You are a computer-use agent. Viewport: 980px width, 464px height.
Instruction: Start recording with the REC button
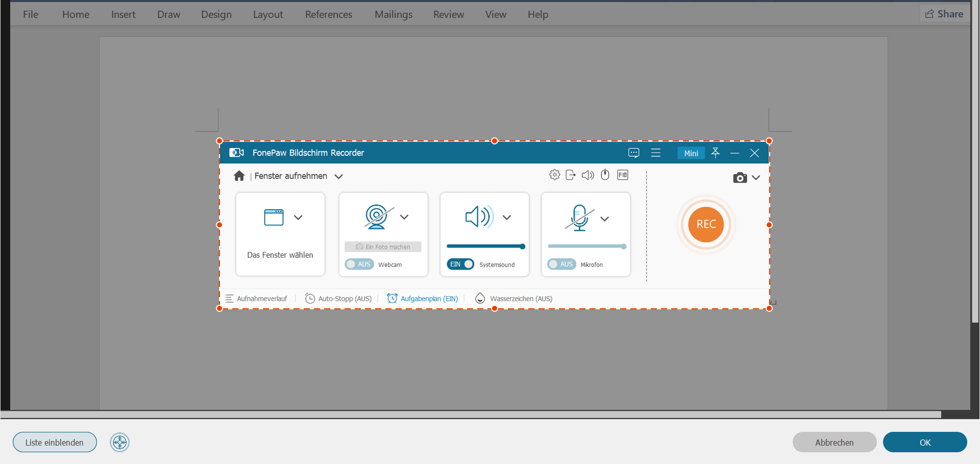[x=706, y=225]
